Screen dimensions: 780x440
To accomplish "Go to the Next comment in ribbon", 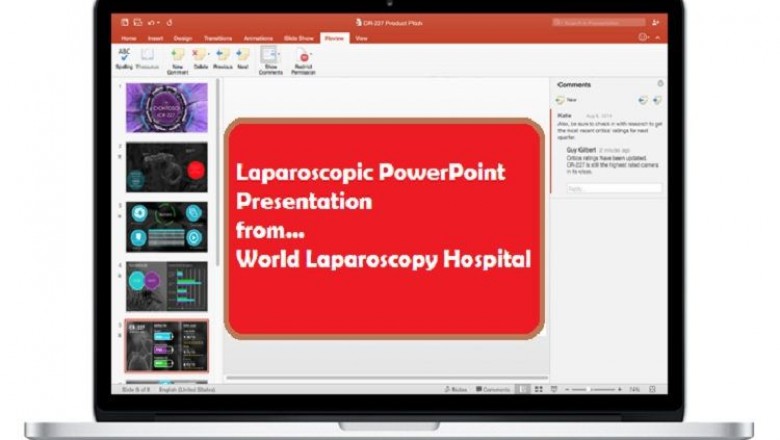I will 243,59.
